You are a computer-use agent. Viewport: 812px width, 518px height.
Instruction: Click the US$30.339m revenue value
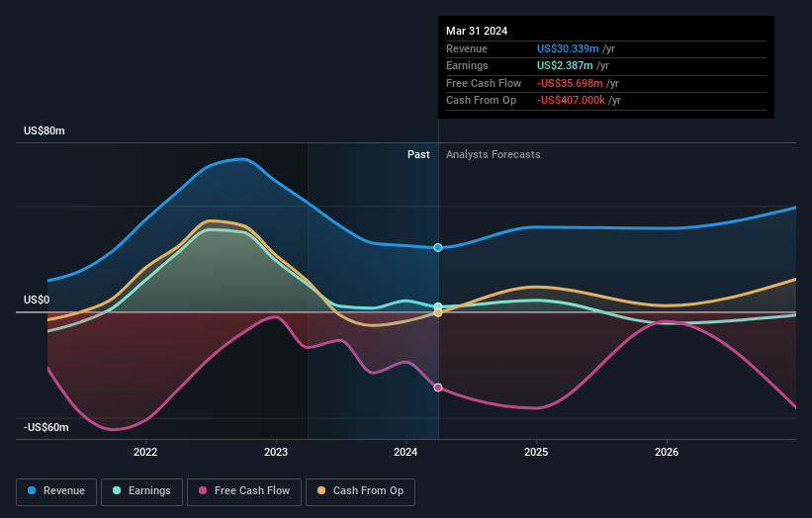(x=568, y=48)
